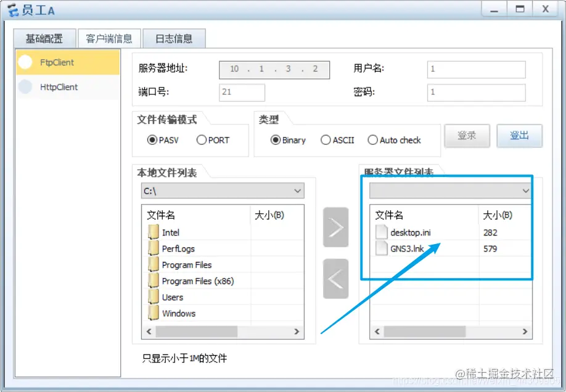Click server list scrollbar right arrow
566x392 pixels.
[525, 332]
